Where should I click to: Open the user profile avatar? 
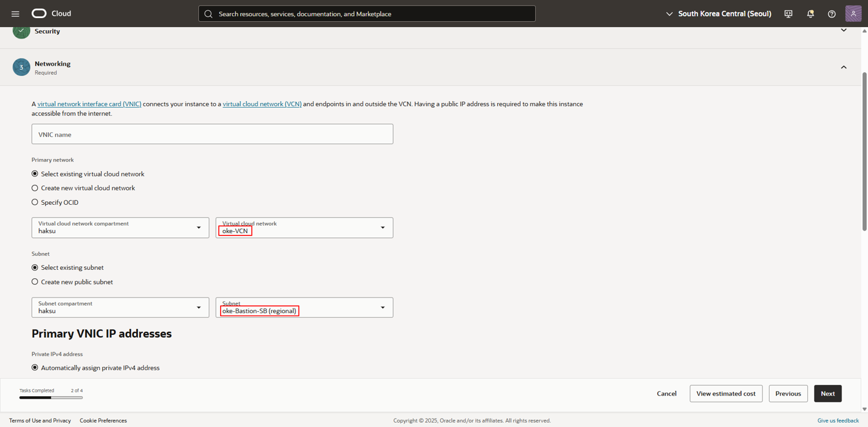point(853,13)
